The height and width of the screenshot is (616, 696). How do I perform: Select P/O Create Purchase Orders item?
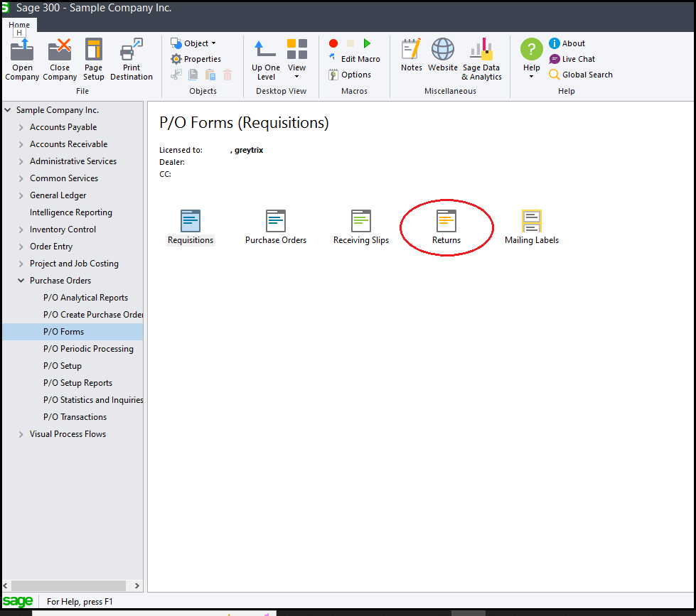[x=93, y=315]
